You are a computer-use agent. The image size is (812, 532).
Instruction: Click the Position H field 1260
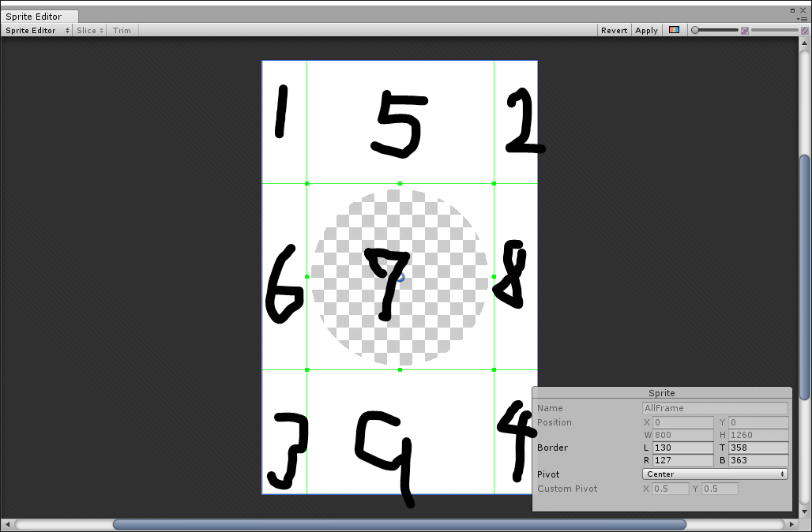(758, 435)
